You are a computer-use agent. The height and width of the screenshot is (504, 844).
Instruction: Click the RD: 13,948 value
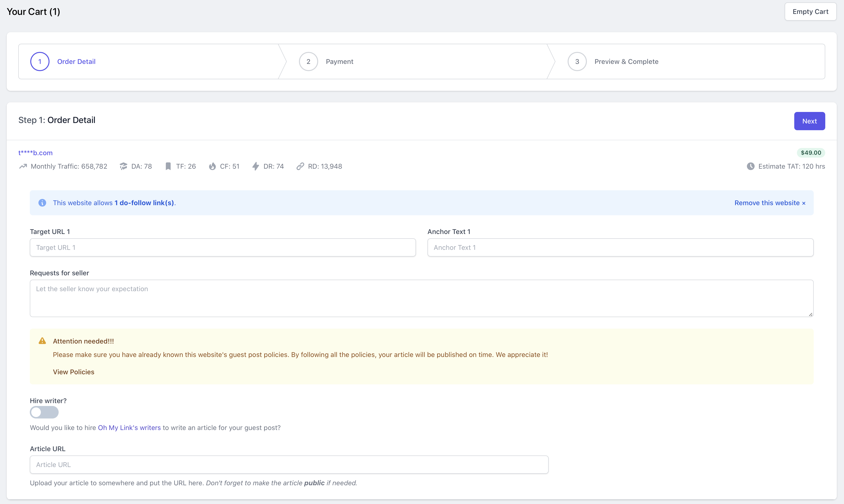325,166
